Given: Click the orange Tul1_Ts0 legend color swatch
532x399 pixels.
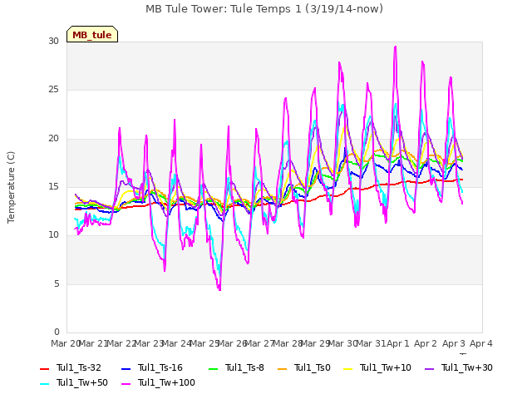Looking at the screenshot, I should click(x=283, y=369).
